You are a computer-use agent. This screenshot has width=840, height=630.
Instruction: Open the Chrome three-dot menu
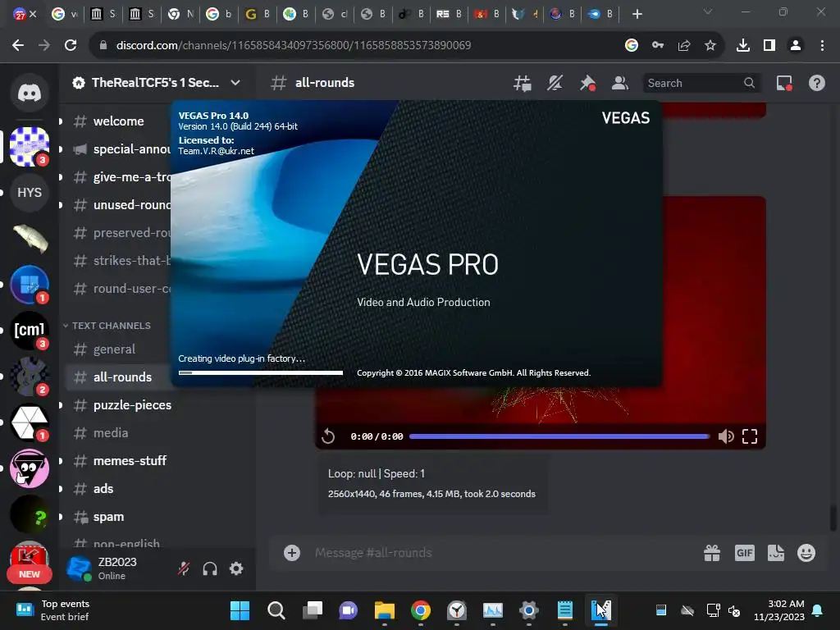(x=822, y=45)
